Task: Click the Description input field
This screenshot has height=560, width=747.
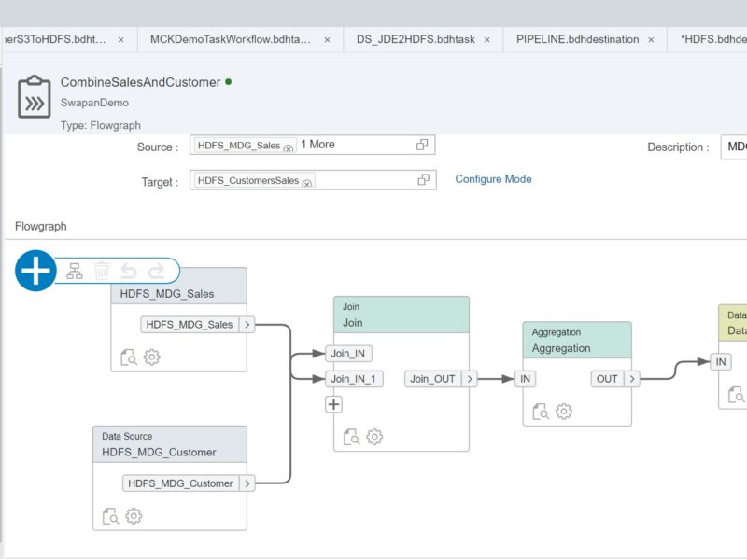Action: [734, 147]
